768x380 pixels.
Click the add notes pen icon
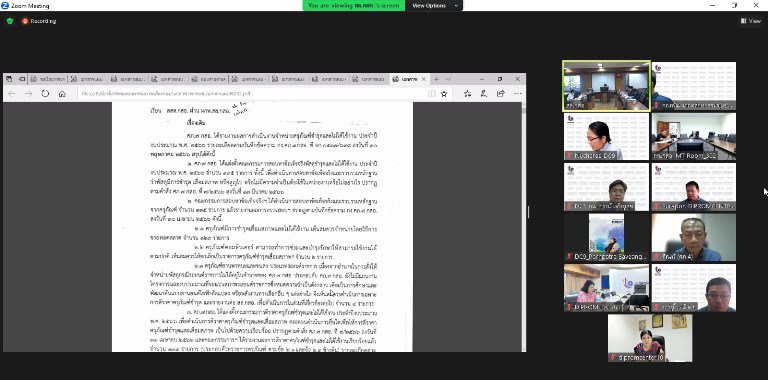pyautogui.click(x=484, y=94)
